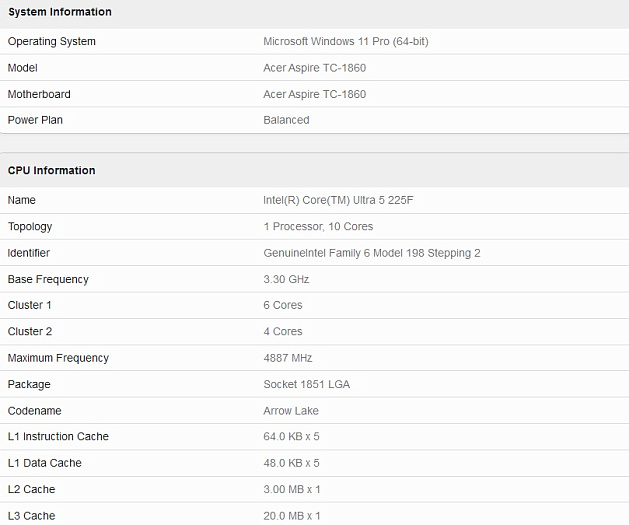Click the Base Frequency label
This screenshot has height=525, width=629.
(48, 279)
